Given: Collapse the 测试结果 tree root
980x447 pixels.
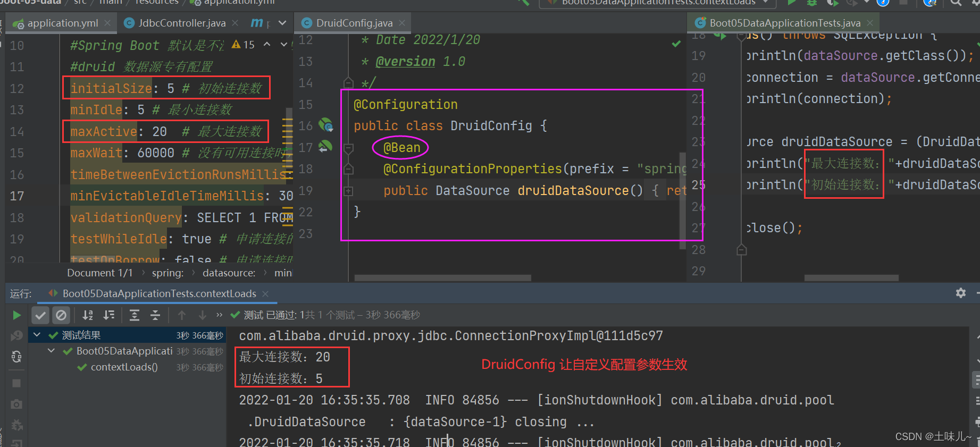Looking at the screenshot, I should point(37,335).
